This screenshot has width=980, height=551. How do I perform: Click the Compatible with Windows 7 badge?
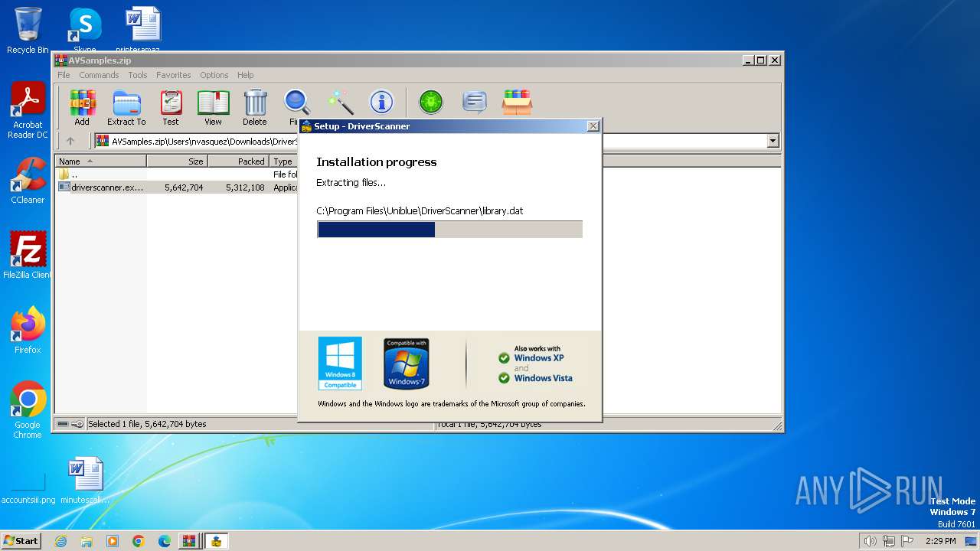coord(406,364)
